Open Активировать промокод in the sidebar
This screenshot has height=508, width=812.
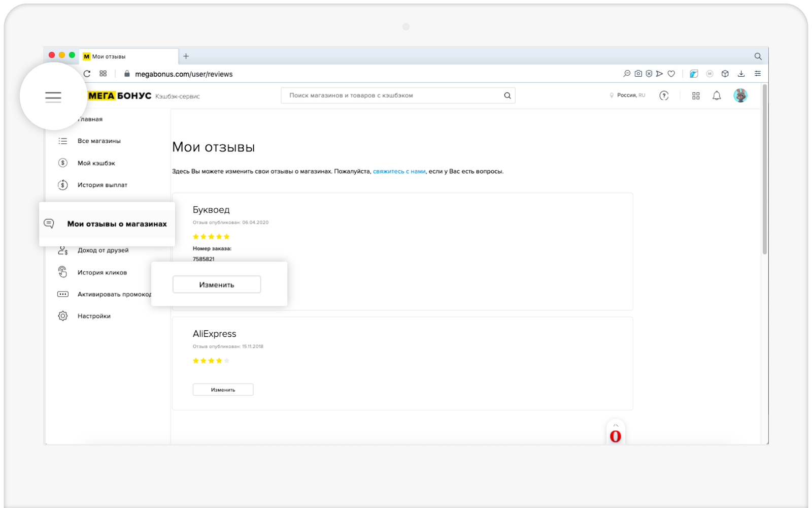114,295
